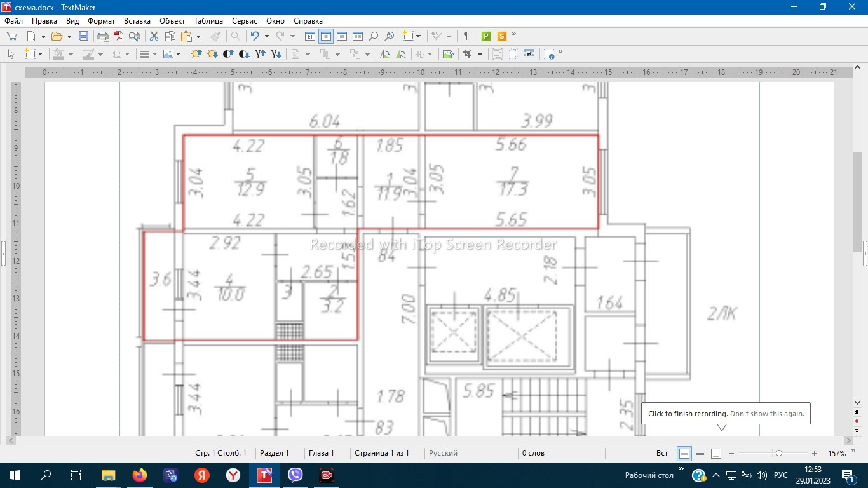Export document as PDF
This screenshot has width=868, height=488.
click(x=118, y=36)
